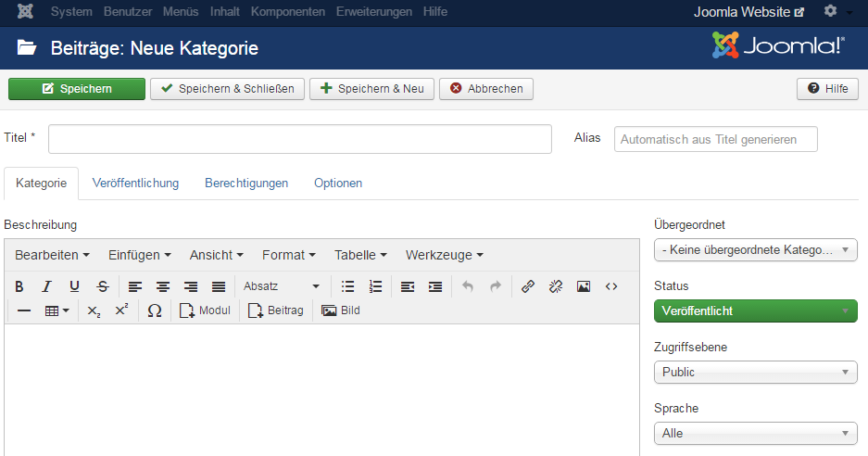Click the Abbrechen button
The width and height of the screenshot is (868, 456).
(486, 89)
